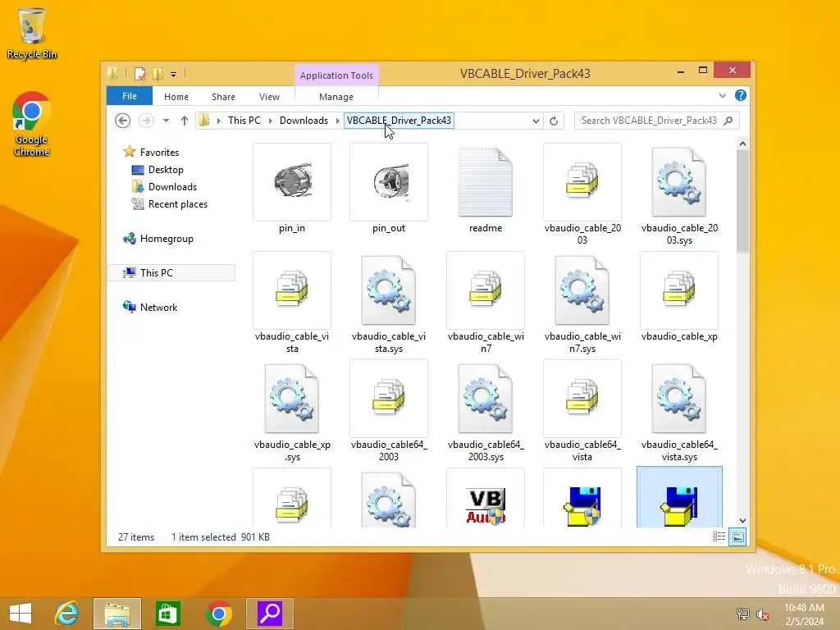Select the vbaudio_cable_win7 setup file

486,303
